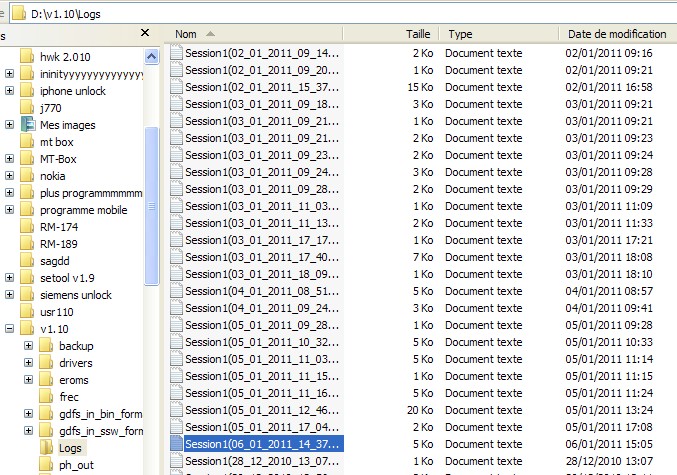Click the frec folder icon

tap(46, 397)
